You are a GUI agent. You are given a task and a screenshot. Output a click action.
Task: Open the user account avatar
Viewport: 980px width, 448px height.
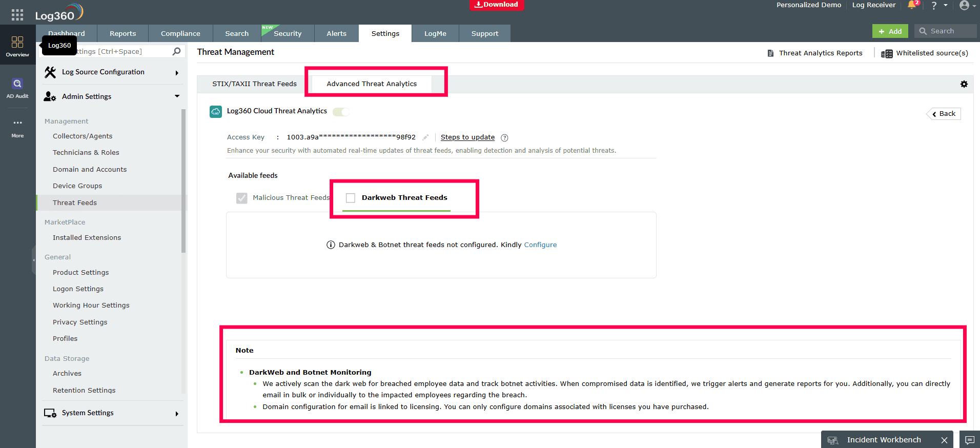coord(964,6)
